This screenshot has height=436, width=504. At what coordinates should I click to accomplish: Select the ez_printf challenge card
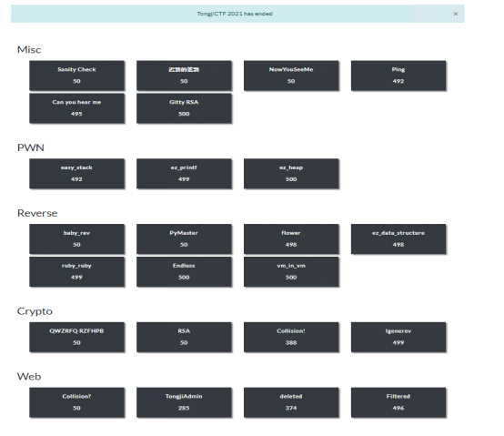tap(184, 174)
